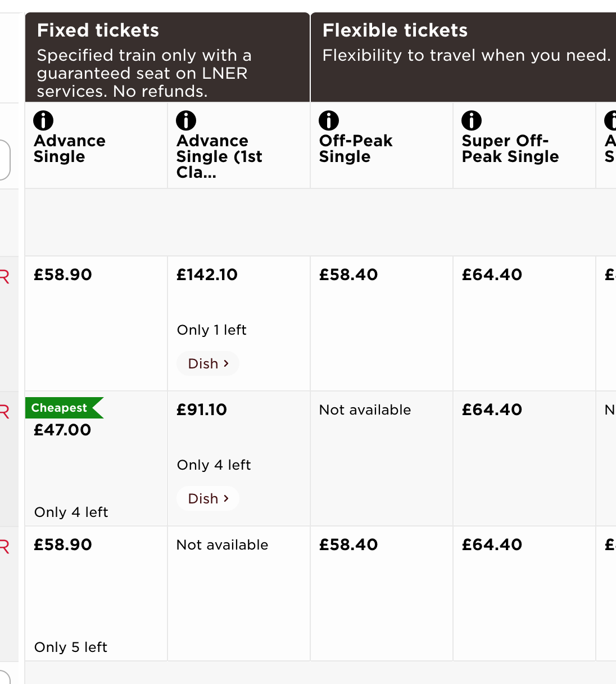Viewport: 616px width, 684px height.
Task: Select the £58.40 Off-Peak Single in third row
Action: tap(382, 593)
